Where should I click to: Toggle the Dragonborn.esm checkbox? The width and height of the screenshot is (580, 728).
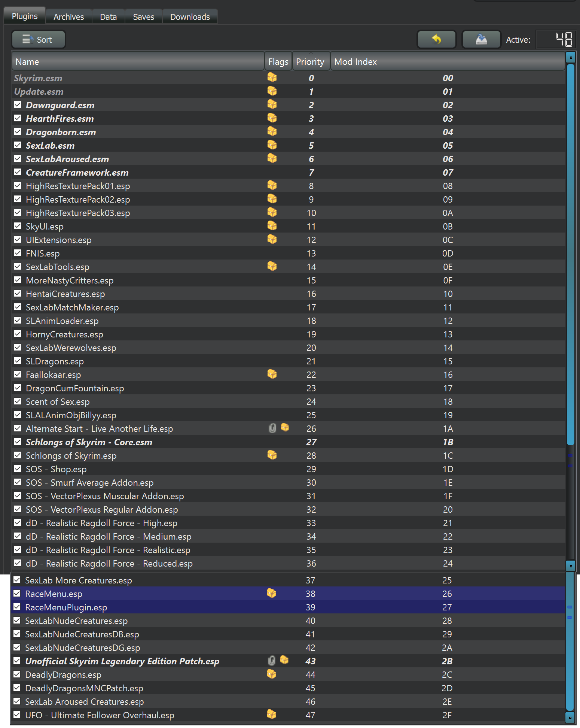(x=18, y=132)
